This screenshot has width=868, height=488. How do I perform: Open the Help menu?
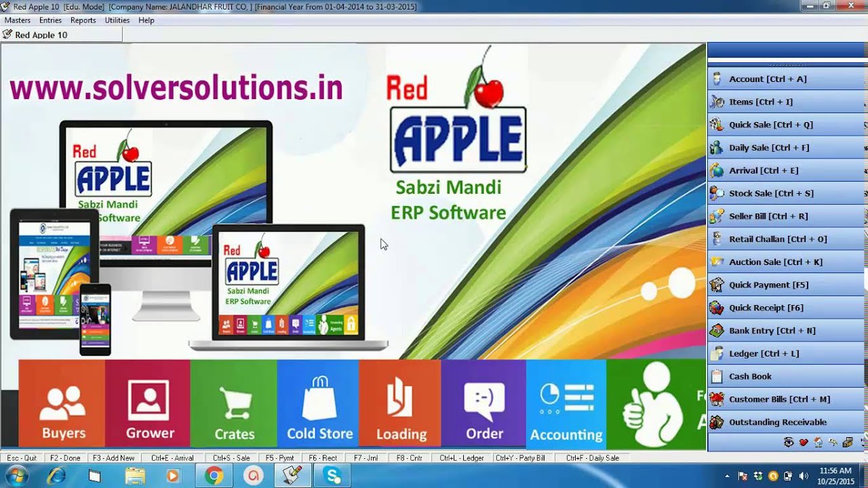146,20
